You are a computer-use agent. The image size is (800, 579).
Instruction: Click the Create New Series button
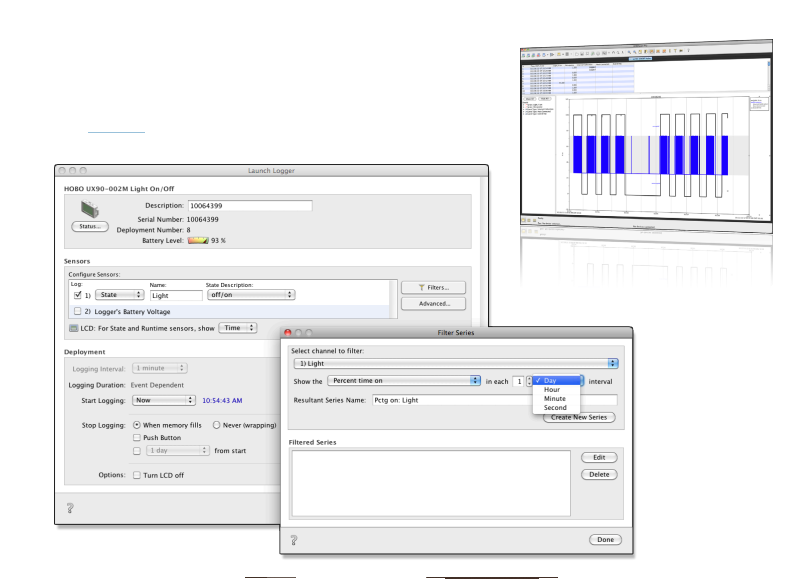tap(579, 417)
